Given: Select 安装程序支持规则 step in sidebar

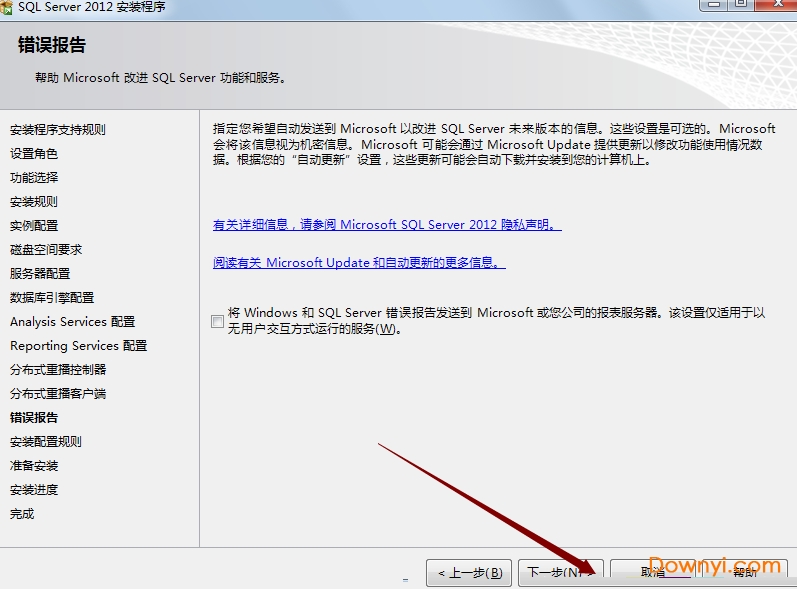Looking at the screenshot, I should (57, 130).
